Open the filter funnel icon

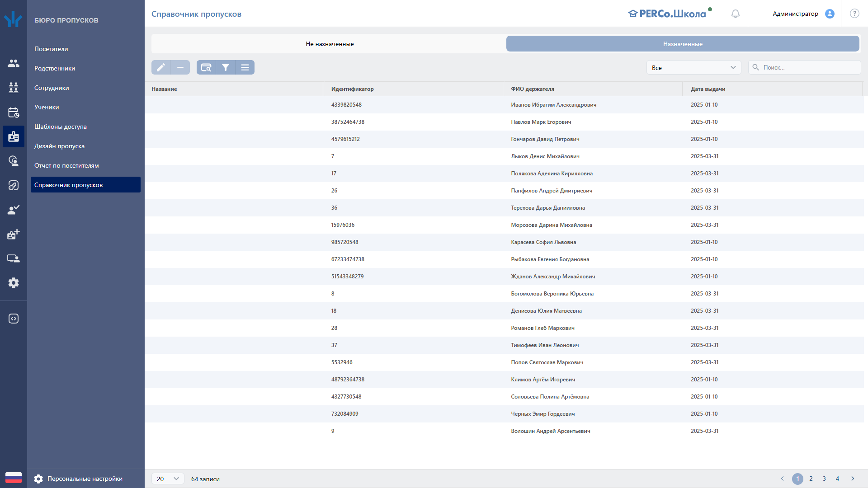click(226, 67)
